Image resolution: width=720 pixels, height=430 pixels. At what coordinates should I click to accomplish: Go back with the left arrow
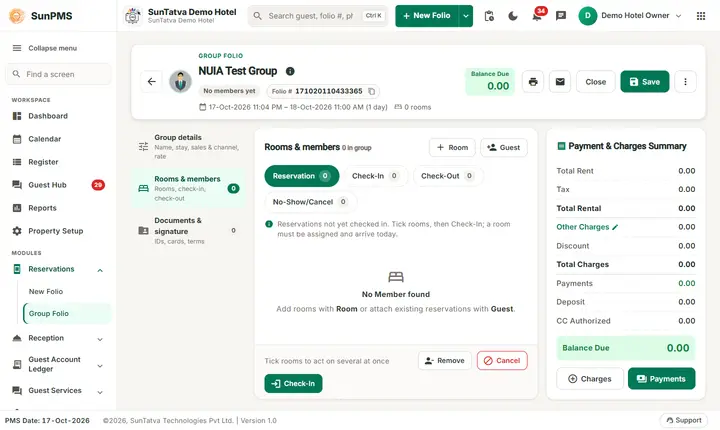coord(152,82)
